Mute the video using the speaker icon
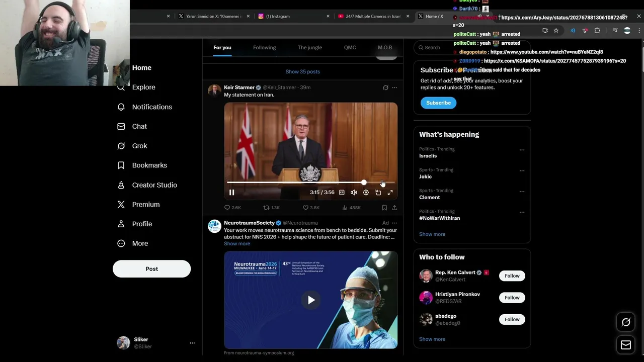 354,193
